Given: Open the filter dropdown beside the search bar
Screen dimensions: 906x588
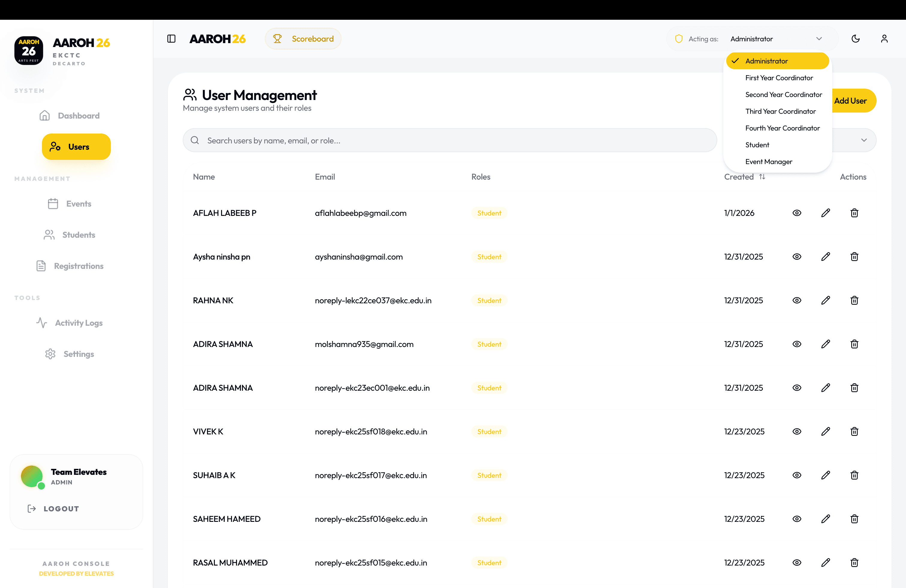Looking at the screenshot, I should pyautogui.click(x=854, y=140).
